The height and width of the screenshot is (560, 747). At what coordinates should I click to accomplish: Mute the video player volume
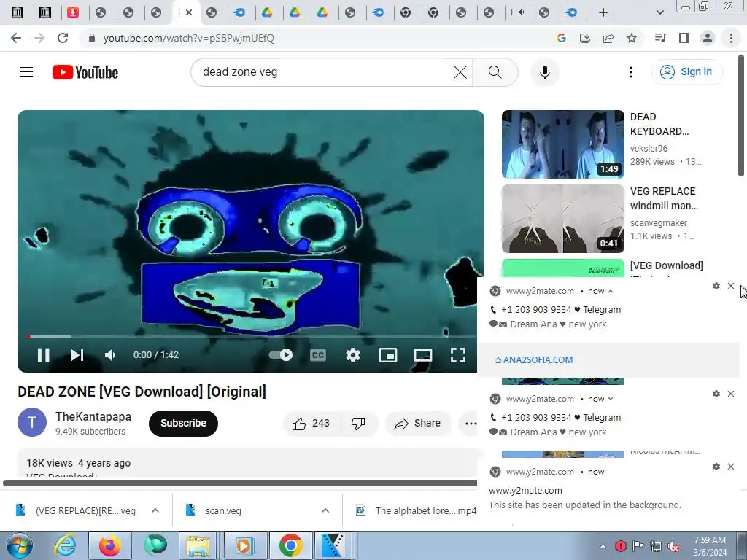(x=110, y=355)
